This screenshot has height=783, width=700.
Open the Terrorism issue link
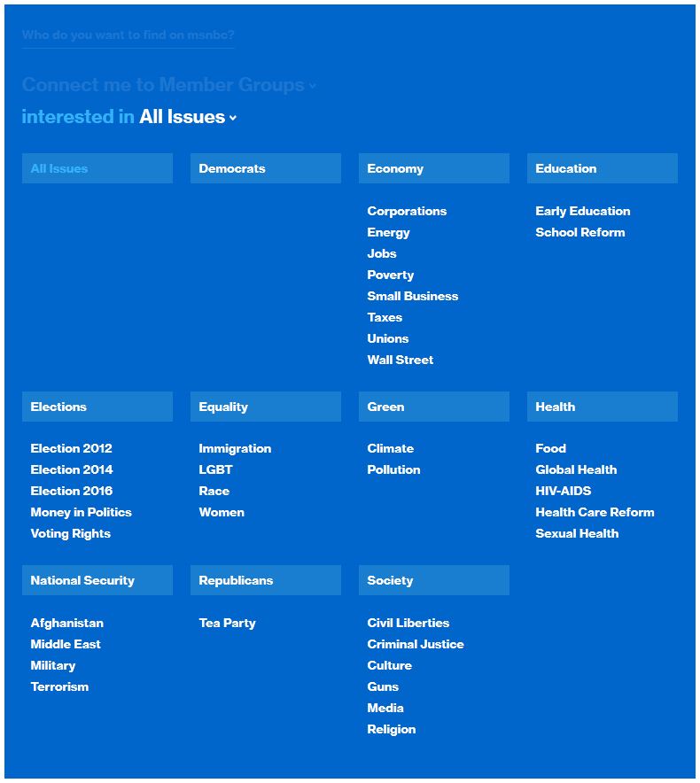(59, 686)
